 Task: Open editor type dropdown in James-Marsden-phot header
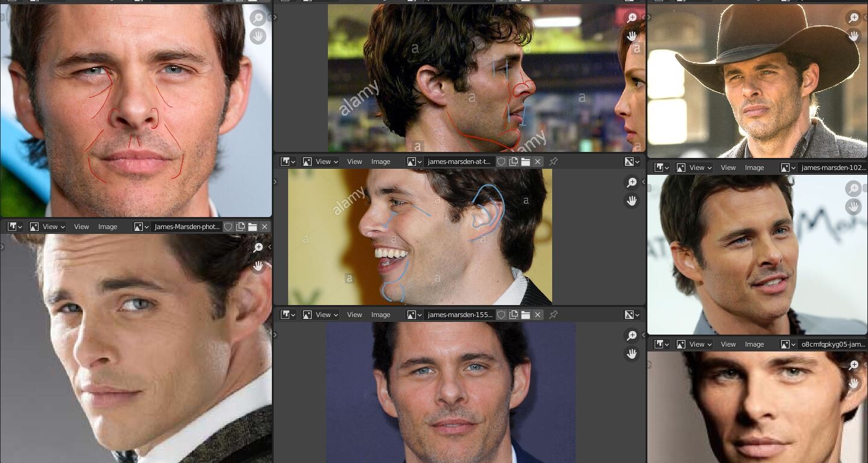click(x=14, y=227)
